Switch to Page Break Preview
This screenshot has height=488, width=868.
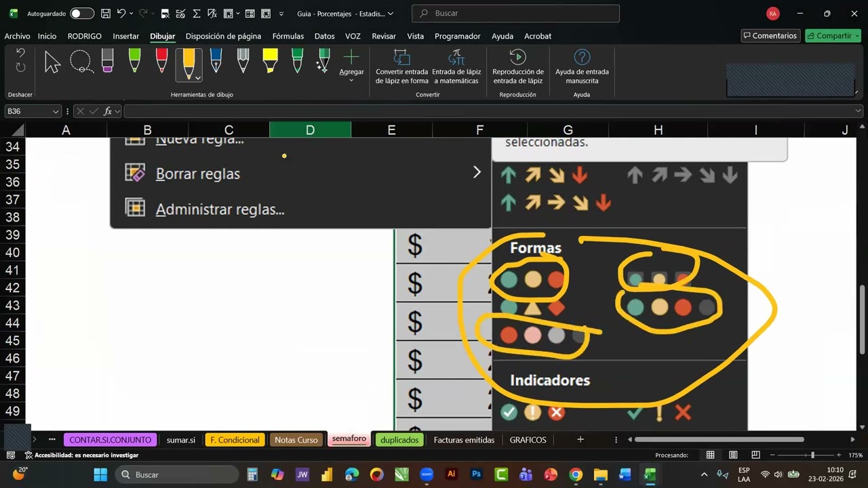756,455
